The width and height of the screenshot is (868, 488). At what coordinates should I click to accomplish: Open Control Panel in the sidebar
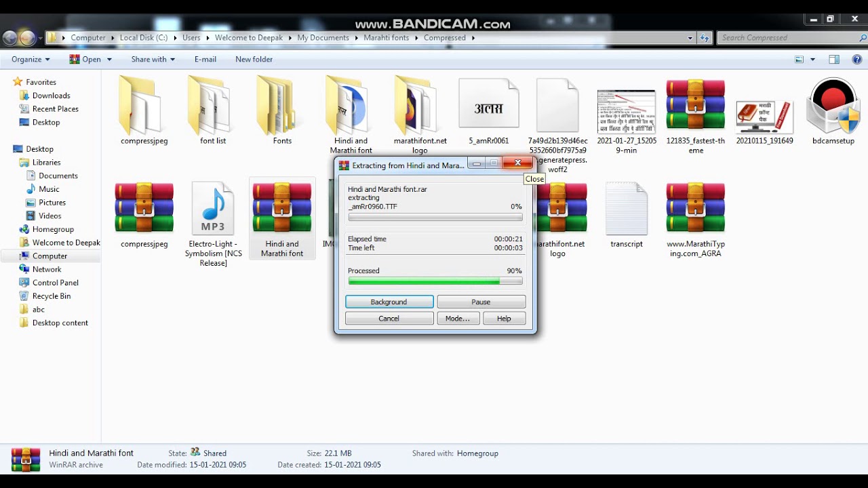[x=55, y=283]
